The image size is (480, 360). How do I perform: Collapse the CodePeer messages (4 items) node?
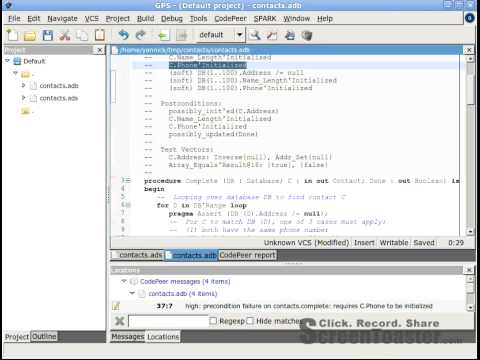point(124,281)
